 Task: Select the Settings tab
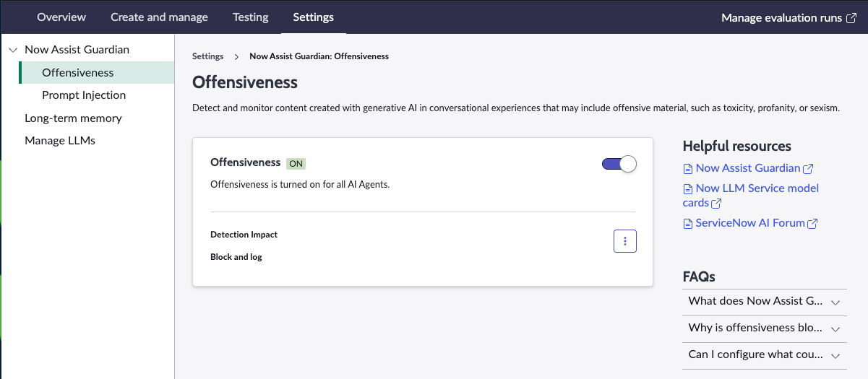tap(313, 17)
